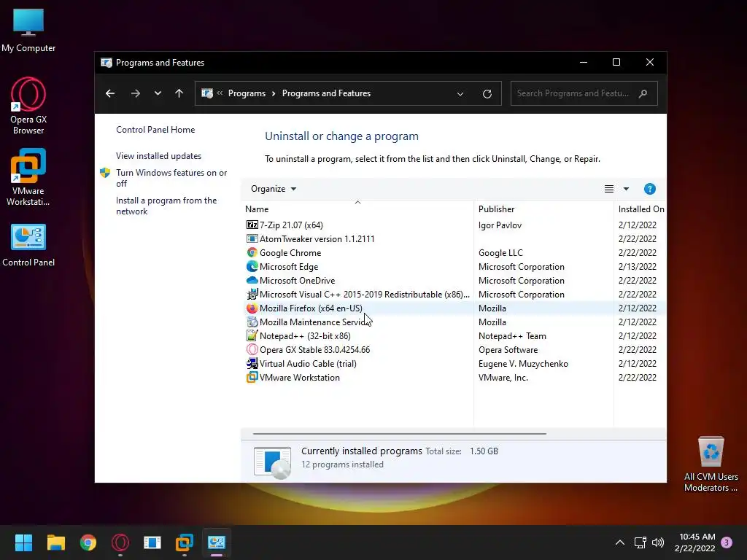Image resolution: width=747 pixels, height=560 pixels.
Task: Select the AtomTweaker version 1.1.2111 entry
Action: [x=317, y=238]
